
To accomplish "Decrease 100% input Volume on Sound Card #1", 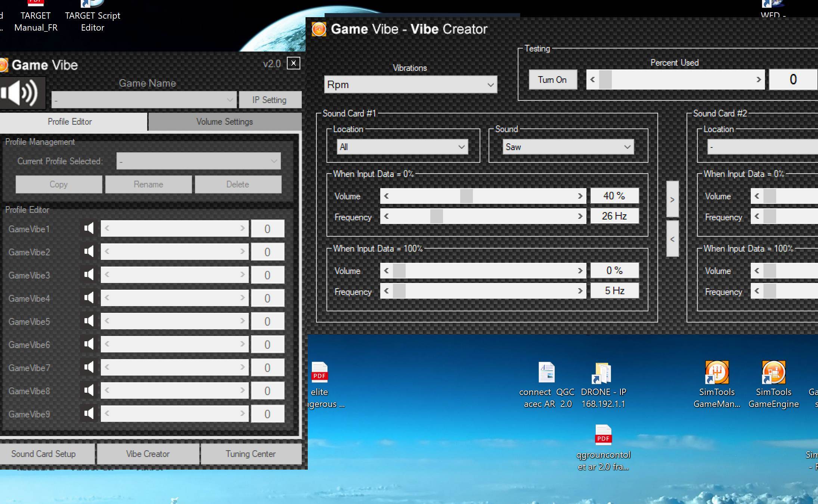I will pyautogui.click(x=386, y=271).
